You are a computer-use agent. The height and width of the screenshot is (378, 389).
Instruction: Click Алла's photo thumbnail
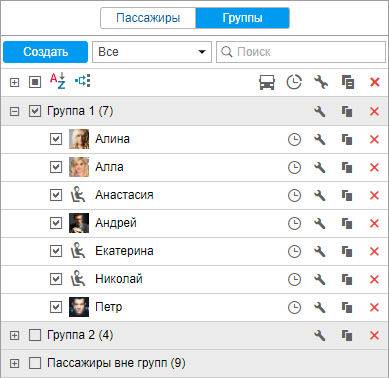tap(79, 167)
